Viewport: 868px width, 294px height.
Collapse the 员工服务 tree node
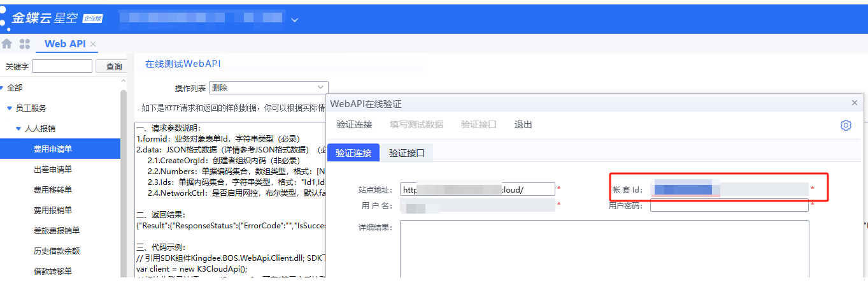click(10, 108)
